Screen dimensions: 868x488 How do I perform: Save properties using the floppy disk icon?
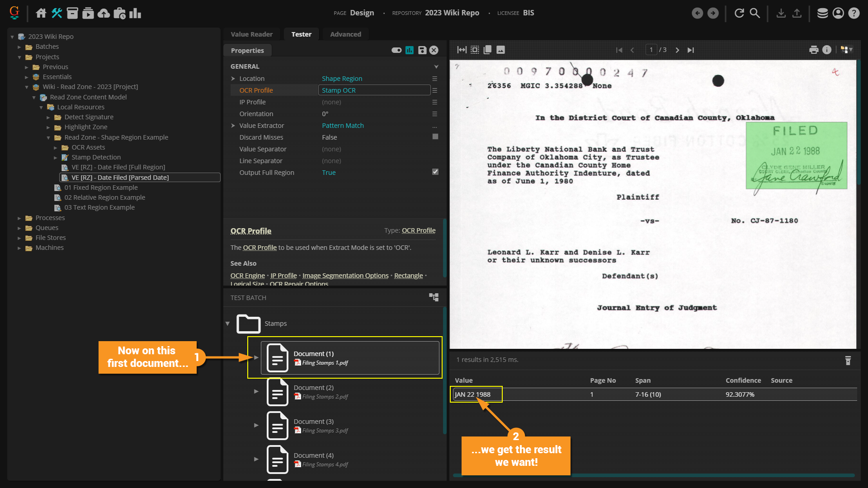(422, 50)
